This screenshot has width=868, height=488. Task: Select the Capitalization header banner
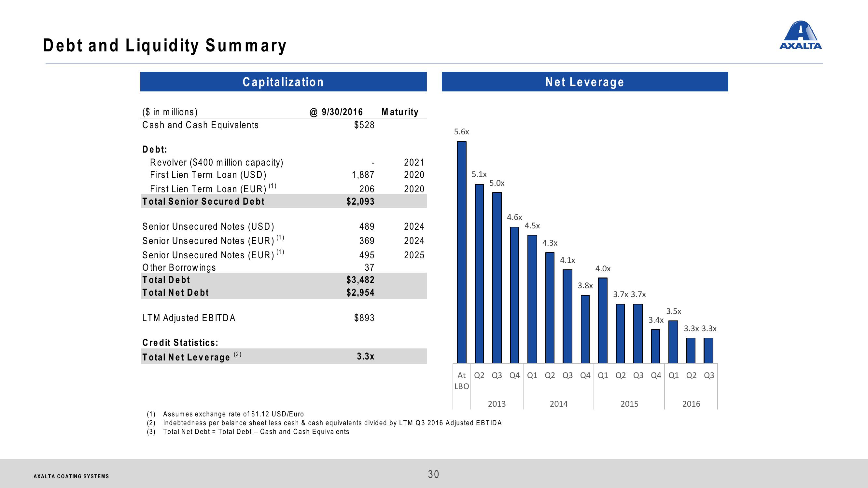coord(283,82)
